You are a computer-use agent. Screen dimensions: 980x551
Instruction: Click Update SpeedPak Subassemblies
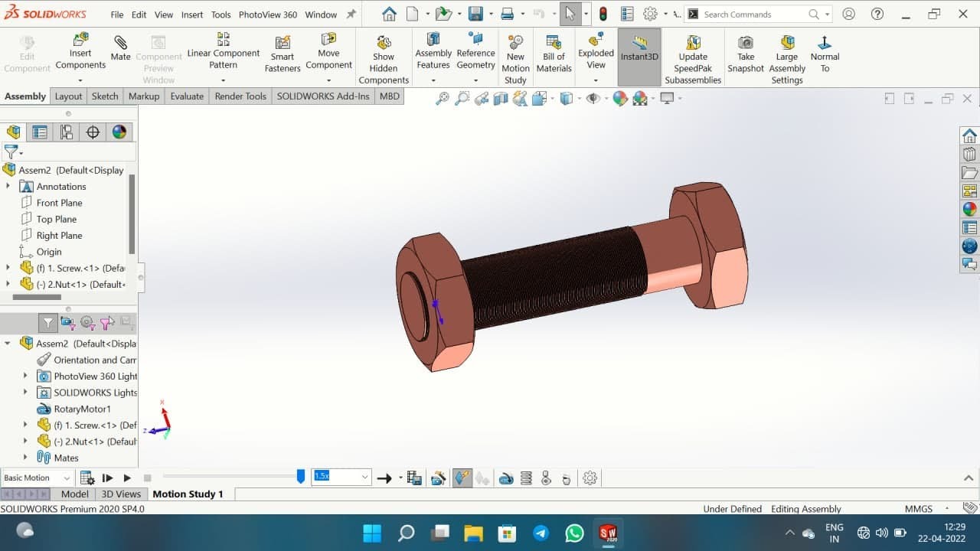tap(693, 59)
